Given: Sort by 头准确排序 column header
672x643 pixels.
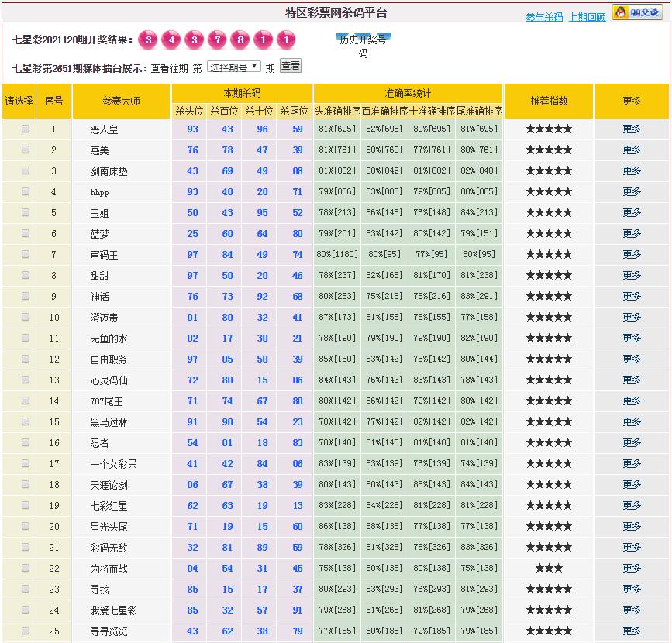Looking at the screenshot, I should [337, 111].
